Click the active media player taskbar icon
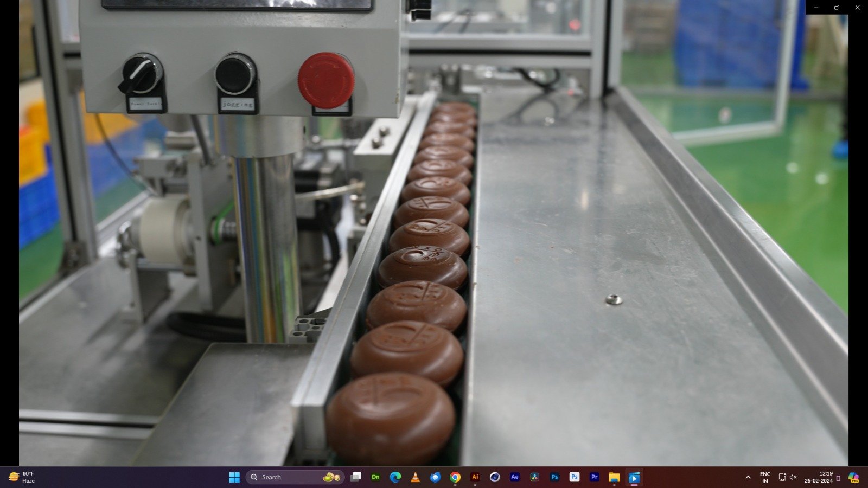 click(x=634, y=477)
